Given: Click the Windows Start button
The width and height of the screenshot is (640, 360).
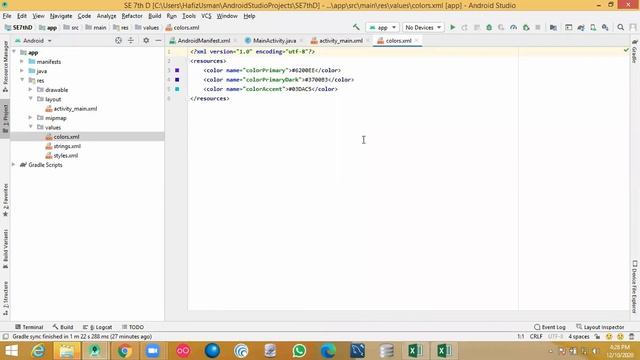Looking at the screenshot, I should coord(11,351).
